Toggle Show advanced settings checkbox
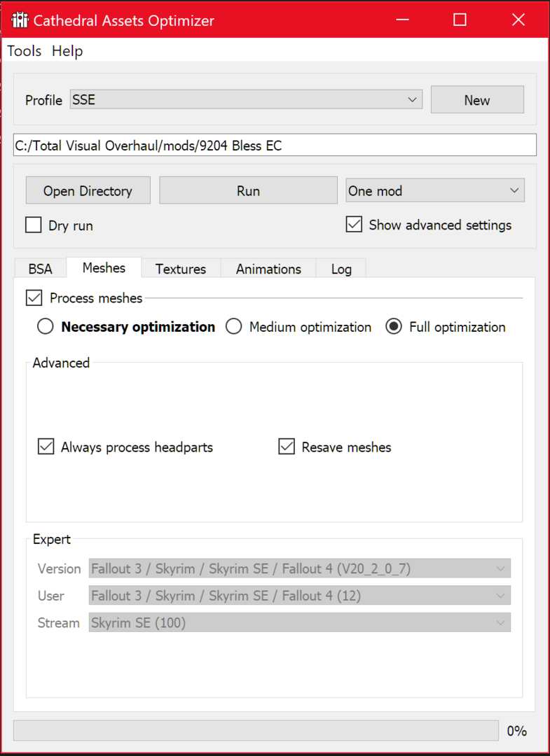The image size is (550, 756). (x=354, y=225)
